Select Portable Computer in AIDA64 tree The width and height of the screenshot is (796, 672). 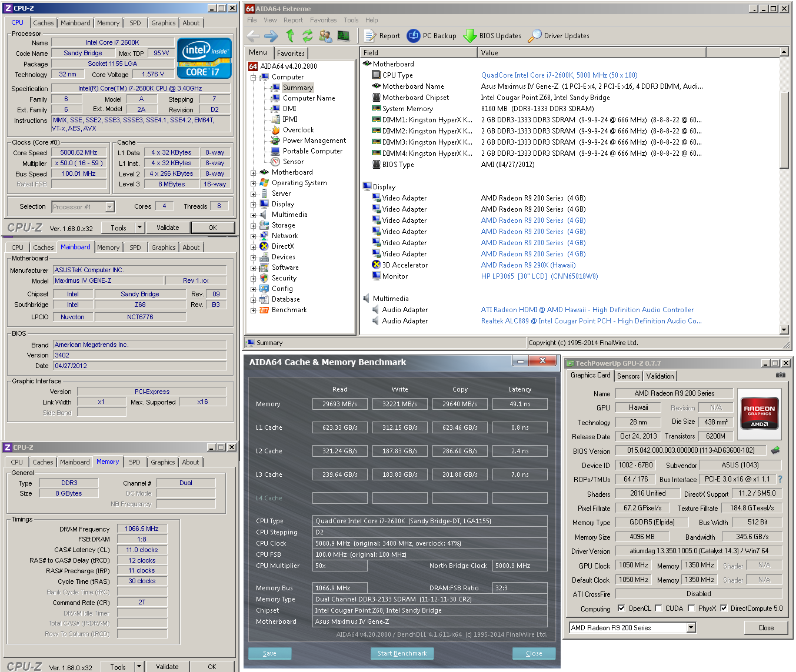312,151
